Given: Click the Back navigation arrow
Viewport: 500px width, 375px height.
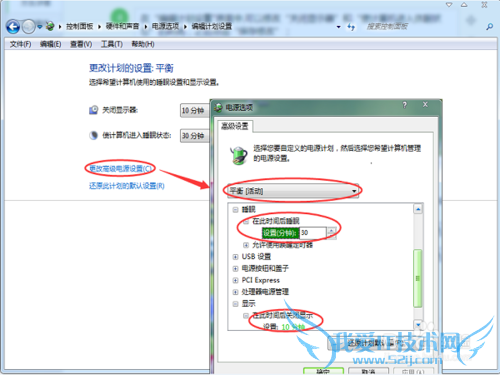Looking at the screenshot, I should tap(13, 27).
